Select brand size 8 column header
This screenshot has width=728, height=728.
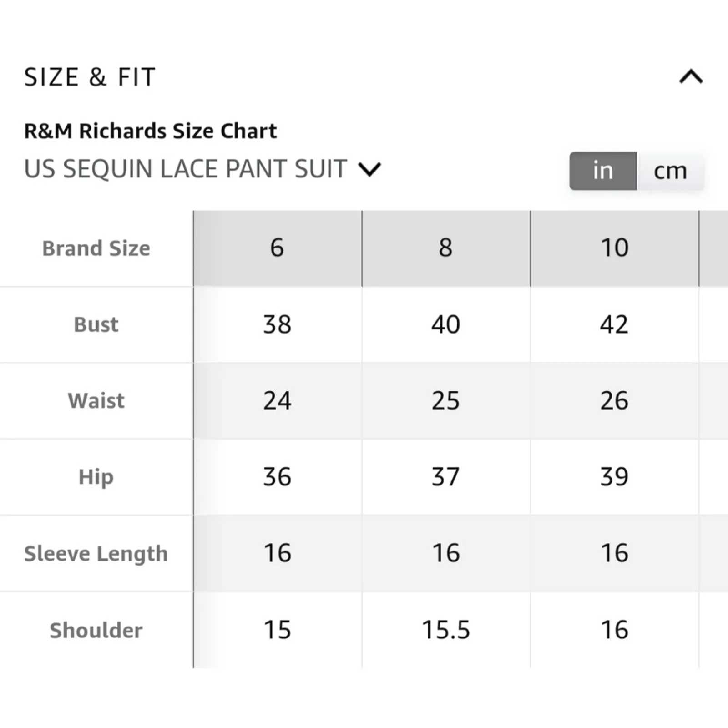[x=446, y=248]
